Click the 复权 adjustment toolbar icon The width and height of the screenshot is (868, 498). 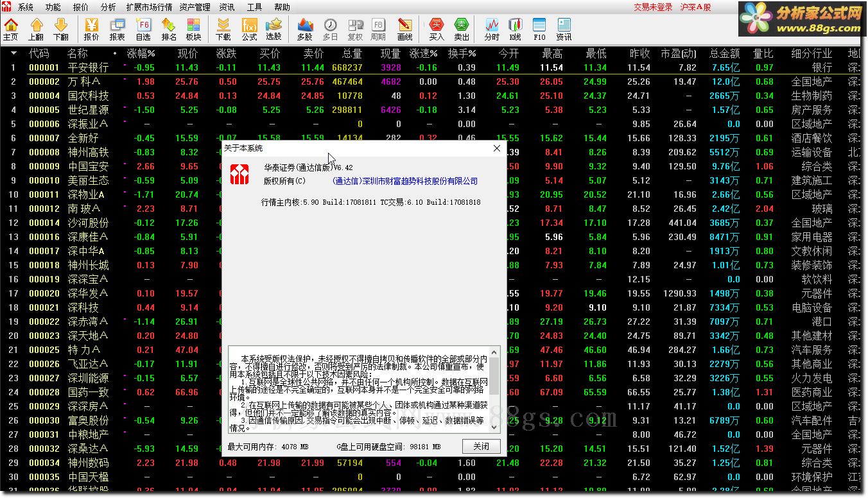pyautogui.click(x=355, y=30)
